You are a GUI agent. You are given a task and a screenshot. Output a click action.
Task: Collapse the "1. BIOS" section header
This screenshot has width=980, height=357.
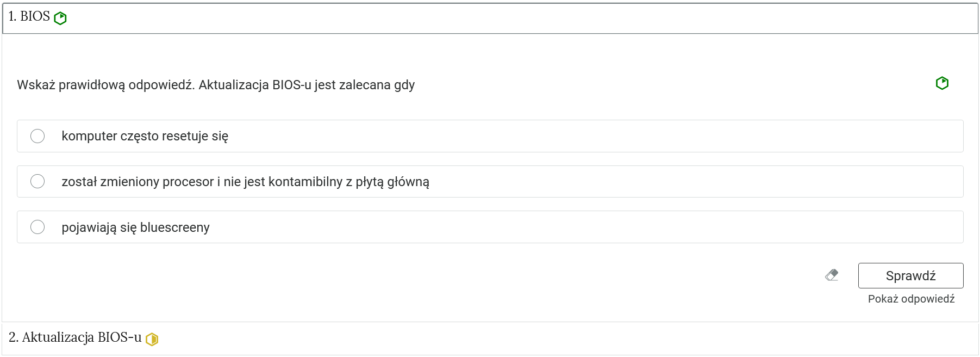(x=489, y=18)
